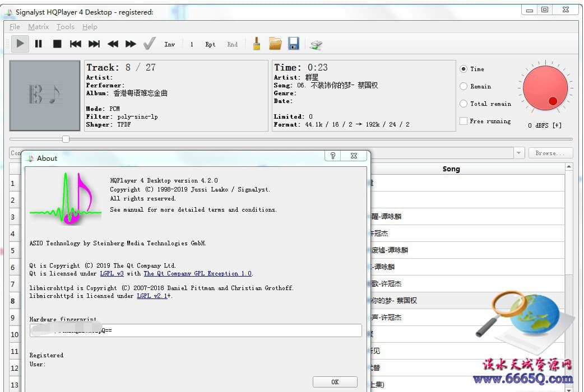Click the Format 44.1k to 192k line
Screen dimensions: 584x392
point(341,125)
